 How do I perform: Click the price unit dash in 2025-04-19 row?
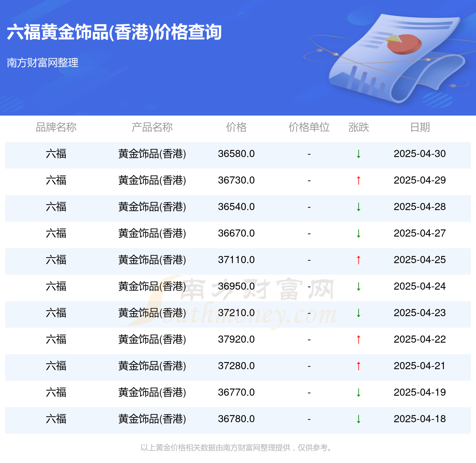(x=309, y=393)
